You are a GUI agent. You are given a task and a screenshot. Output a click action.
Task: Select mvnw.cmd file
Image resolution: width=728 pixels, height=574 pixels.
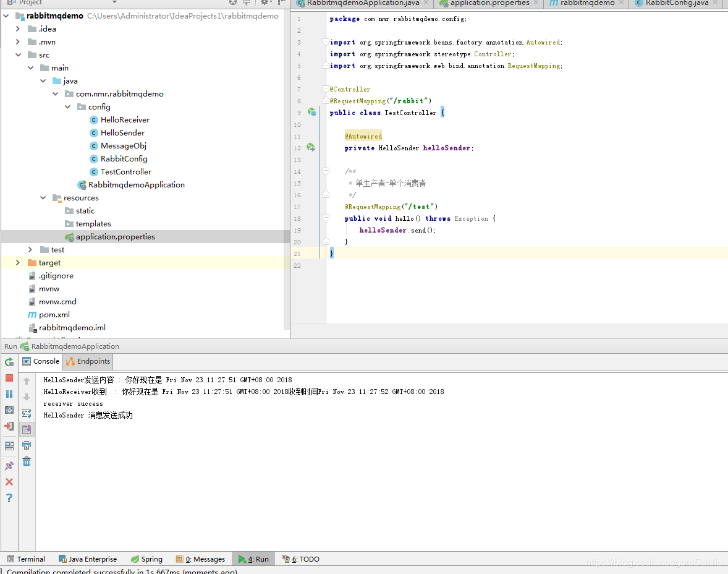[53, 302]
